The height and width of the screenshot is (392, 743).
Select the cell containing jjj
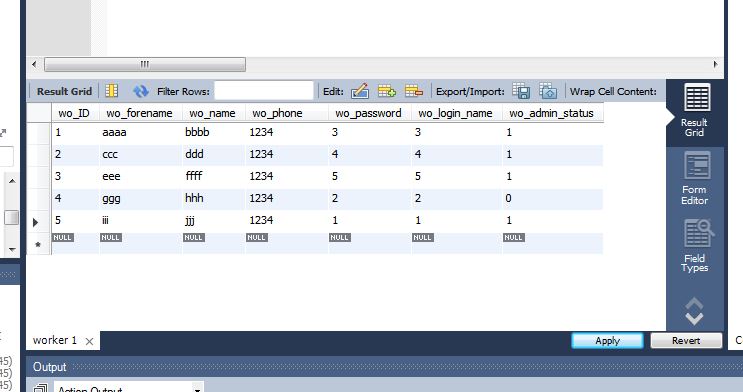(x=213, y=220)
